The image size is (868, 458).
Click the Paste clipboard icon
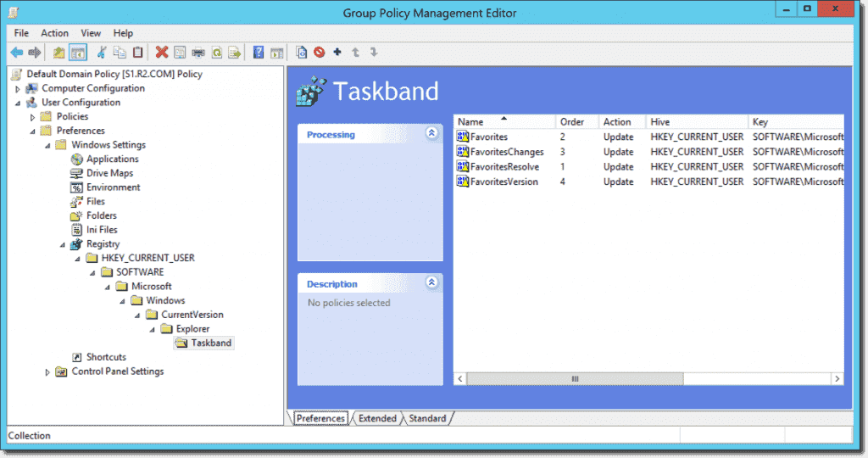[x=138, y=53]
